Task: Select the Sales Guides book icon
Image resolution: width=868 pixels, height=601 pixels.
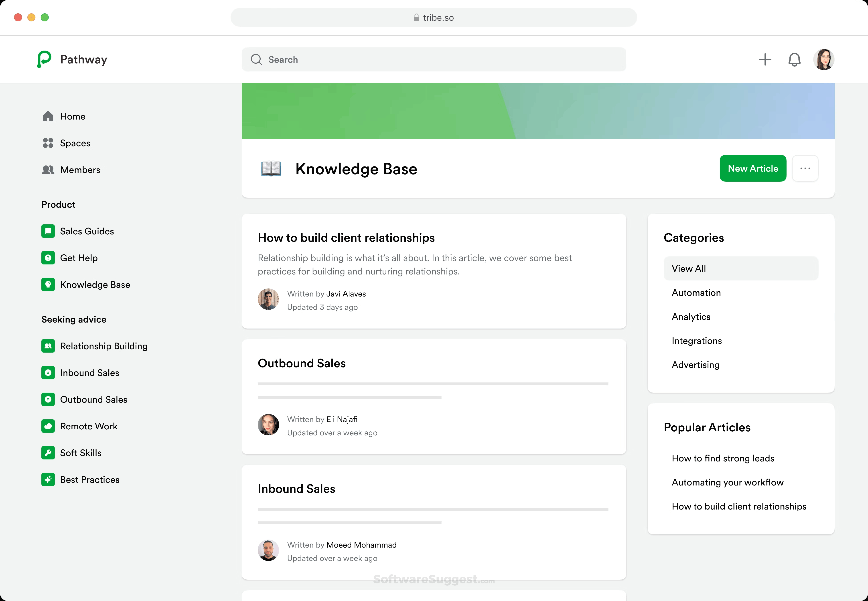Action: pyautogui.click(x=48, y=231)
